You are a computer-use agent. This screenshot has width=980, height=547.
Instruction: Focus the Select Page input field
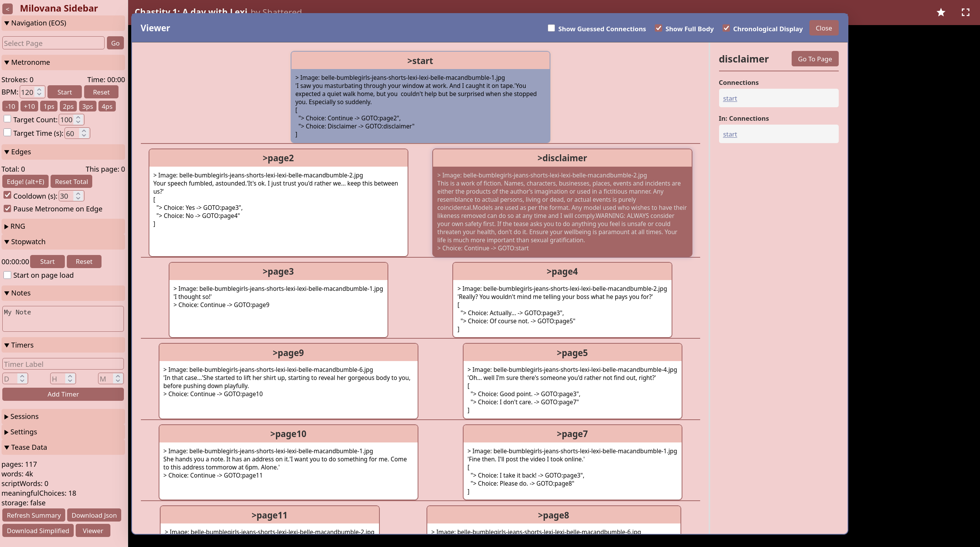pyautogui.click(x=54, y=43)
